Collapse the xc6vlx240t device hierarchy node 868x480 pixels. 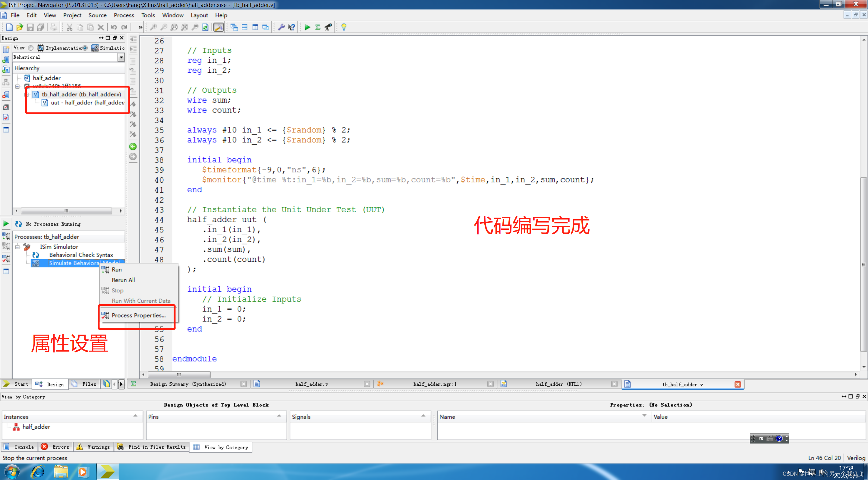tap(17, 86)
